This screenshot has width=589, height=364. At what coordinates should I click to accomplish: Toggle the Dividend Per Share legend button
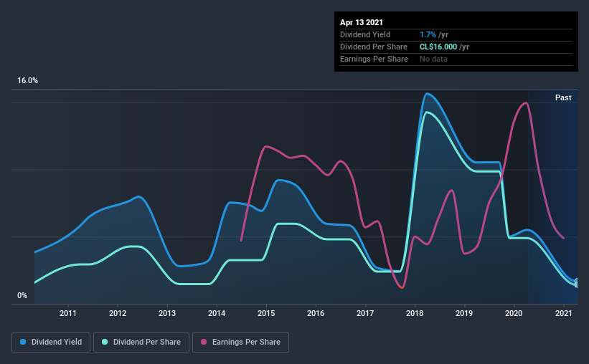141,343
